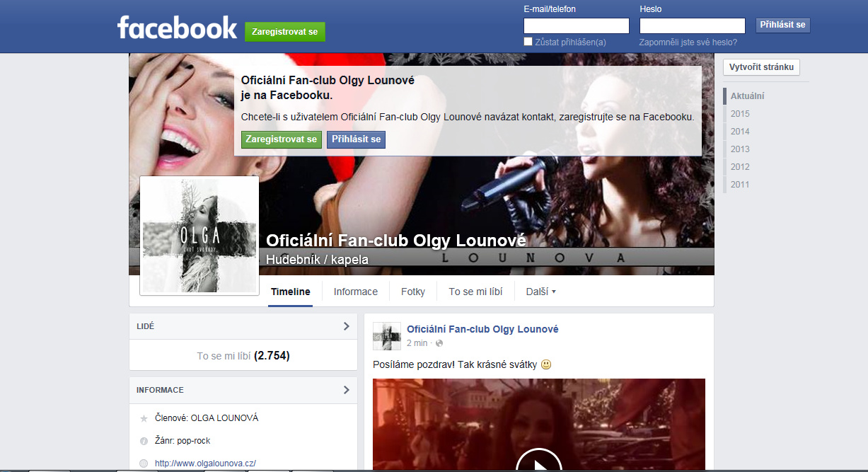
Task: Click the Facebook logo in header
Action: tap(177, 28)
